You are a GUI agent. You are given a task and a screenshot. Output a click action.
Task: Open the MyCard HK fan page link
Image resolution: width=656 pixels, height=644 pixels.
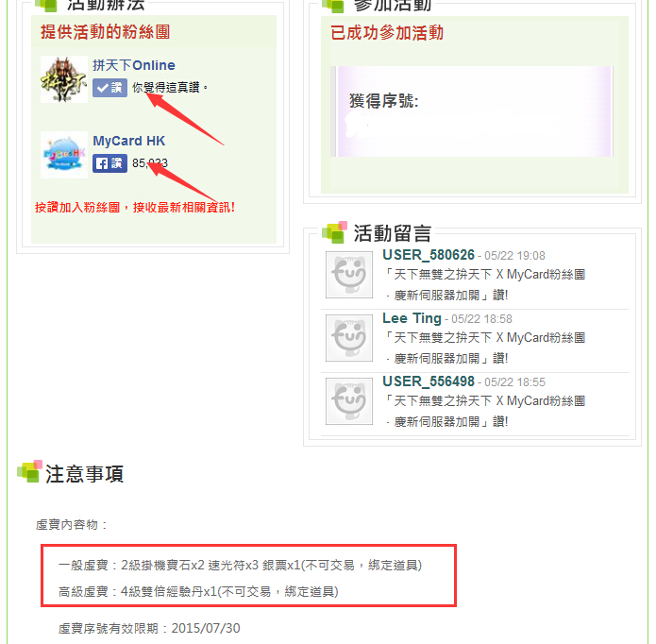[129, 141]
